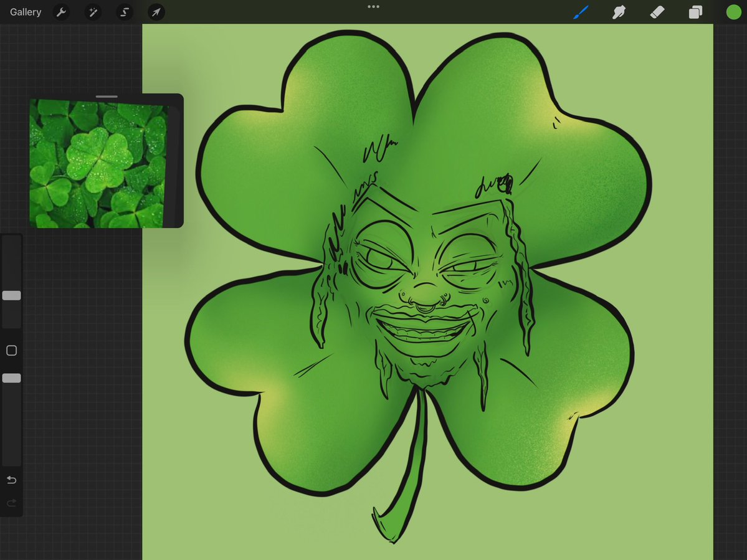
Task: Select the Smudge tool
Action: click(619, 12)
